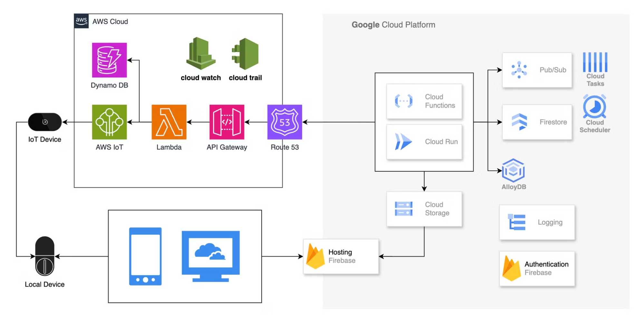Click the Cloud Tasks label
This screenshot has height=324, width=644.
[595, 80]
